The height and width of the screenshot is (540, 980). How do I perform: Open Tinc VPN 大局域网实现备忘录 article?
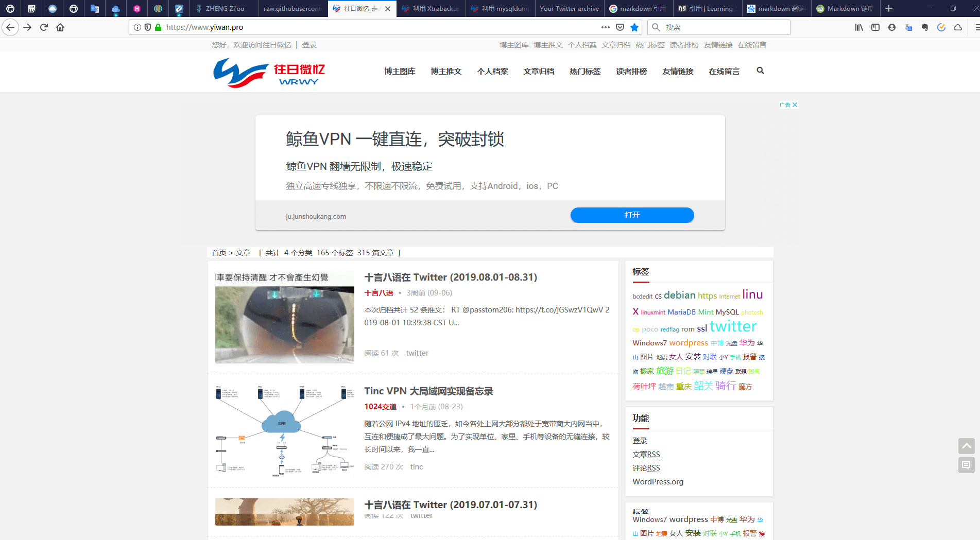pos(428,391)
